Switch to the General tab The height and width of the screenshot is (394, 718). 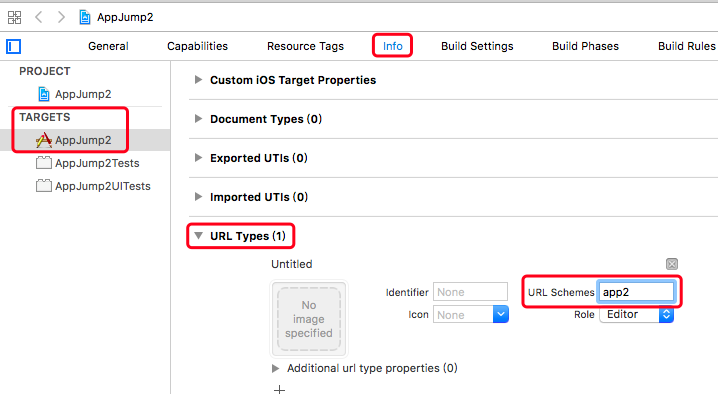[108, 46]
